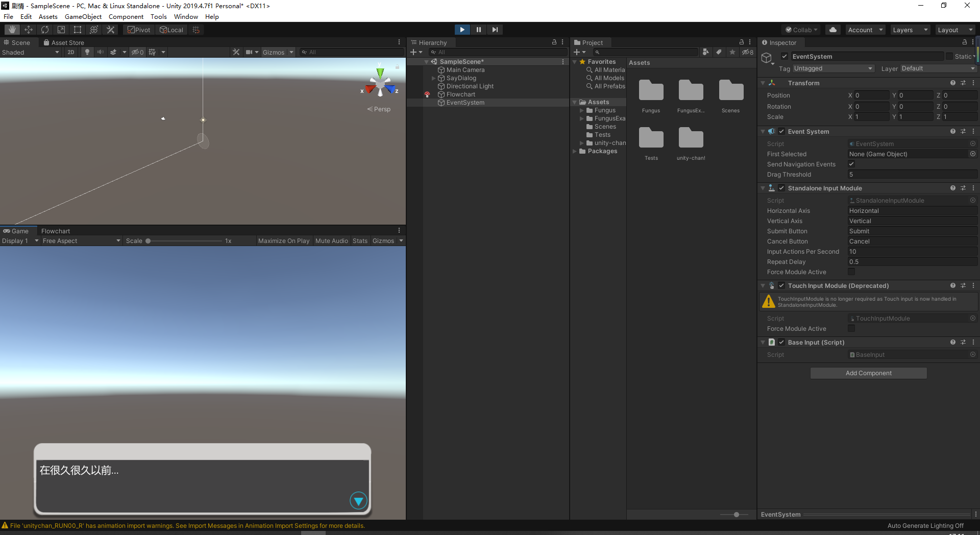Expand the Fungus folder in the Project tree
The width and height of the screenshot is (980, 535).
pyautogui.click(x=582, y=110)
